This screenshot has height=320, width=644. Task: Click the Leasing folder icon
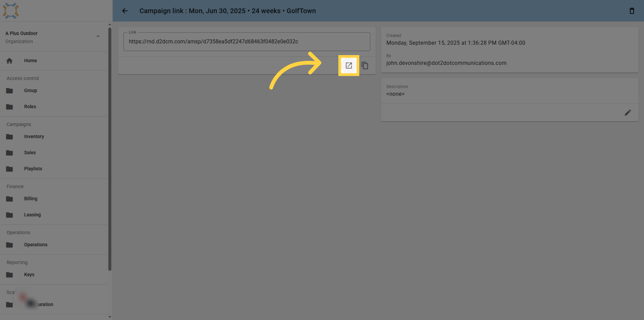[9, 215]
